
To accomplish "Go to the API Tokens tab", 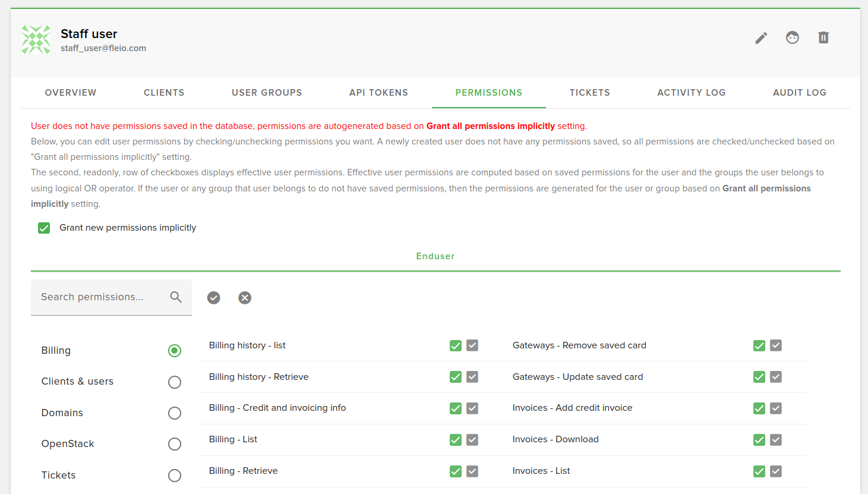I will (x=378, y=93).
